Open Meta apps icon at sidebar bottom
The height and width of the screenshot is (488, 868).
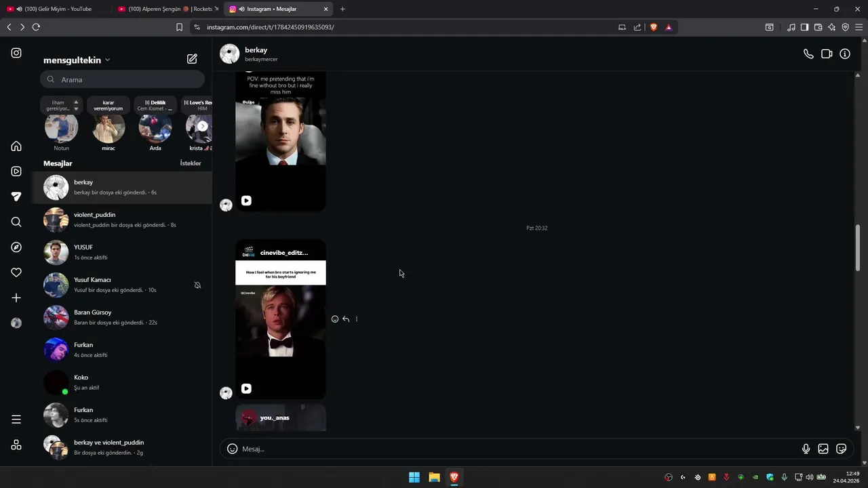(16, 445)
